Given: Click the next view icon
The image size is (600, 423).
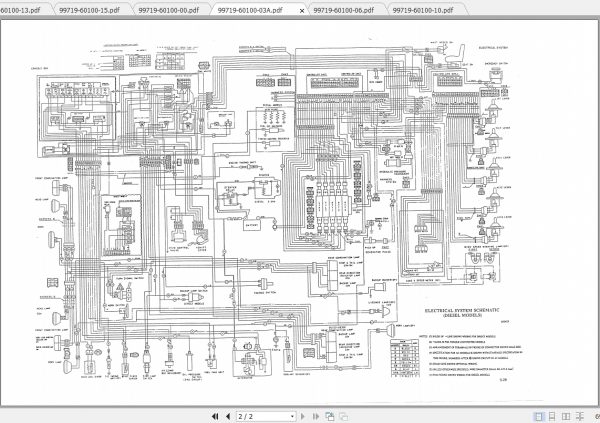Looking at the screenshot, I should pyautogui.click(x=344, y=416).
